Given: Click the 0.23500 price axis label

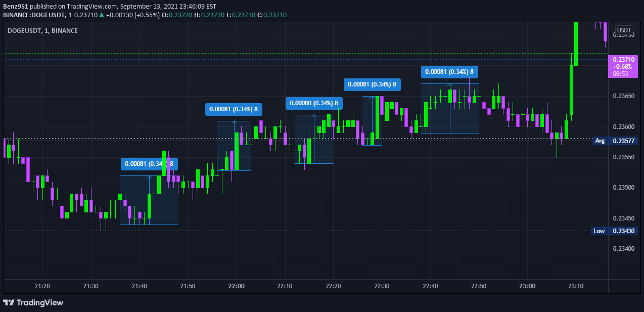Looking at the screenshot, I should [x=624, y=188].
